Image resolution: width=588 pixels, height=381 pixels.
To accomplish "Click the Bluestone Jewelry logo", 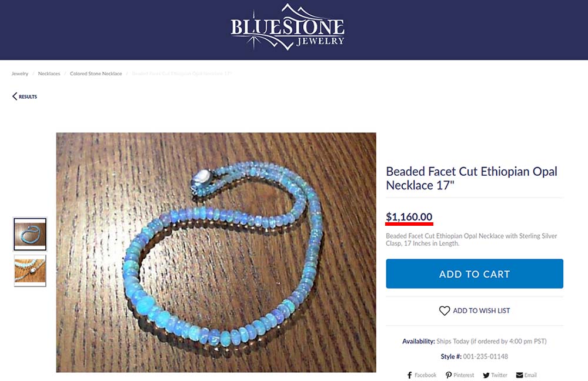I will click(288, 27).
